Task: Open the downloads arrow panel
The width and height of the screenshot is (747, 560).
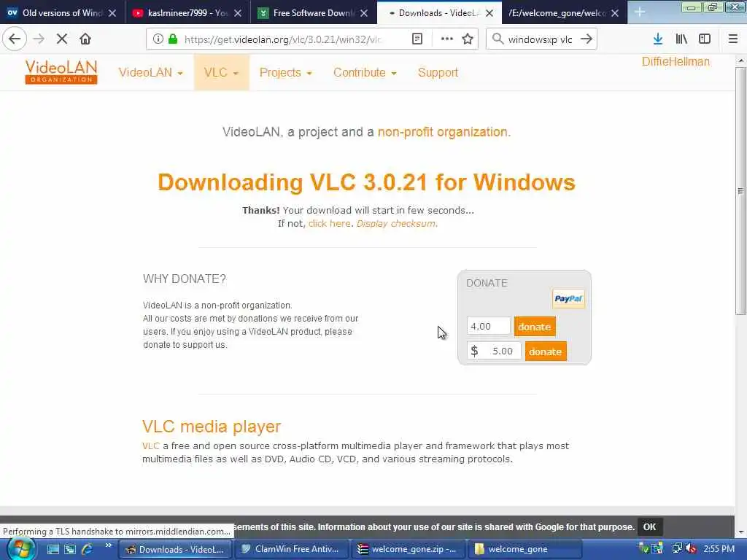Action: pos(658,39)
